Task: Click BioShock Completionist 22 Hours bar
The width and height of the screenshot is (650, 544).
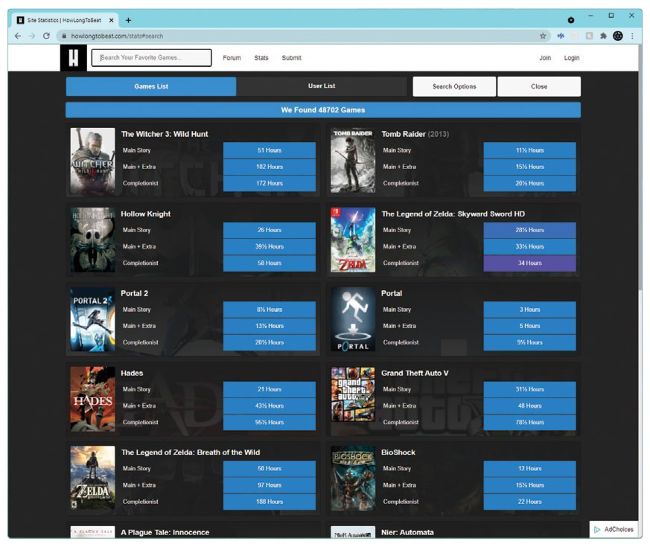Action: [x=530, y=502]
